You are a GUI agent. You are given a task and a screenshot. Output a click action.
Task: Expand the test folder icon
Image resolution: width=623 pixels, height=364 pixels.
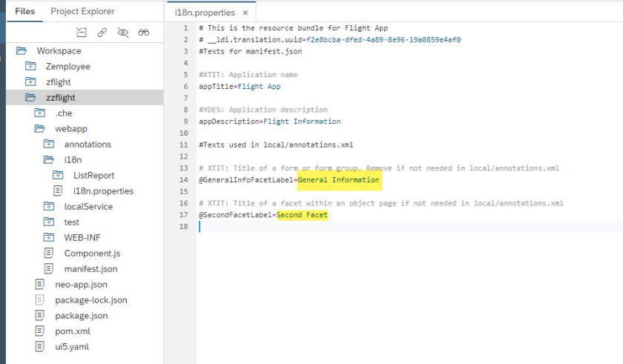pyautogui.click(x=48, y=222)
